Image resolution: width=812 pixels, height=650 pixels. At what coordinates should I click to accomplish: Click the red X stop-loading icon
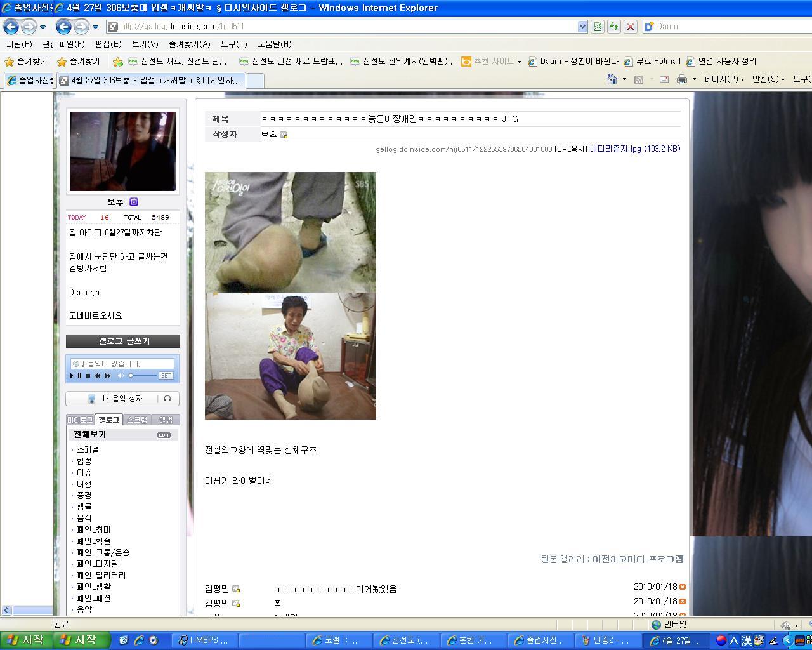point(631,27)
